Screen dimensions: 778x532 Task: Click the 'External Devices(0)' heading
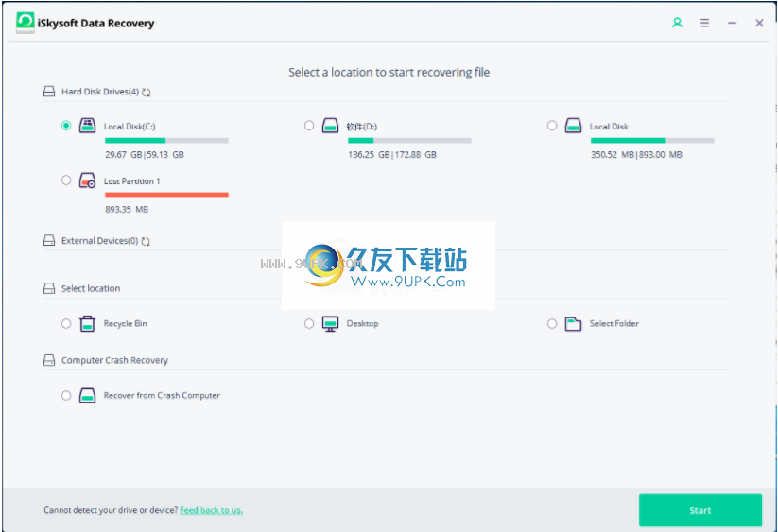point(99,240)
